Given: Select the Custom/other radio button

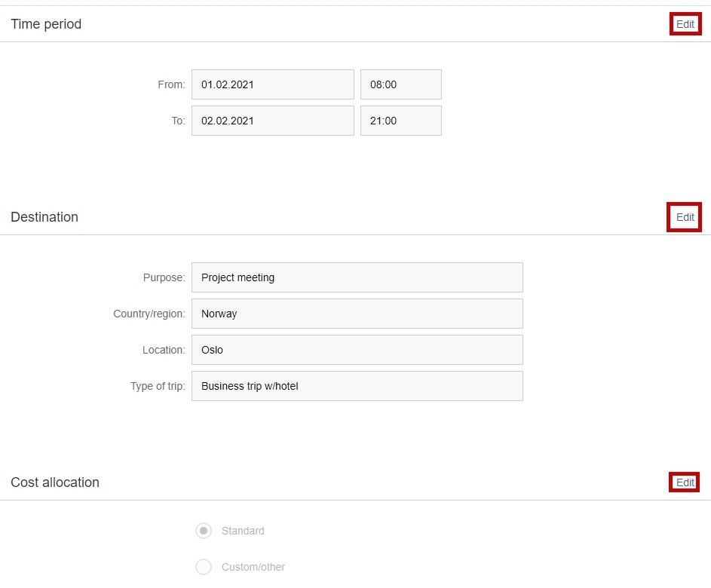Looking at the screenshot, I should [x=204, y=567].
